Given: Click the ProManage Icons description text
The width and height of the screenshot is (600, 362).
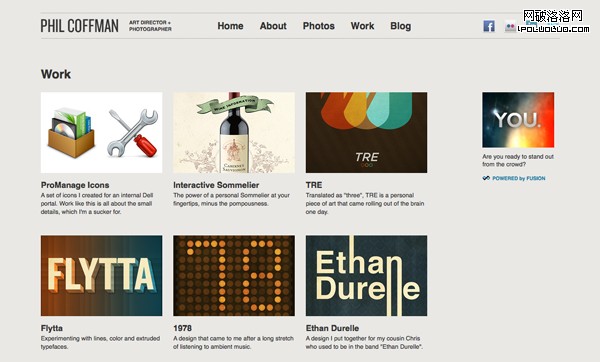Looking at the screenshot, I should tap(97, 204).
